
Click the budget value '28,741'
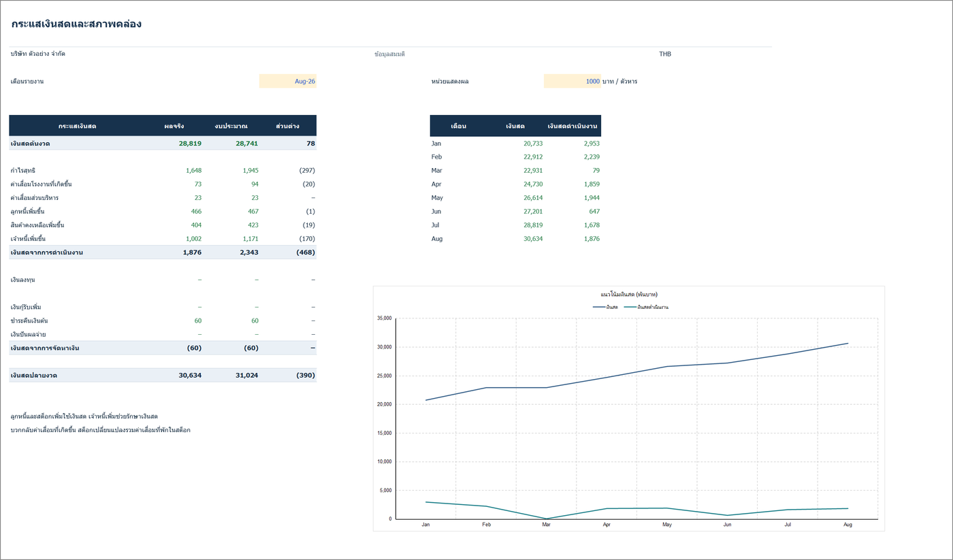(247, 144)
